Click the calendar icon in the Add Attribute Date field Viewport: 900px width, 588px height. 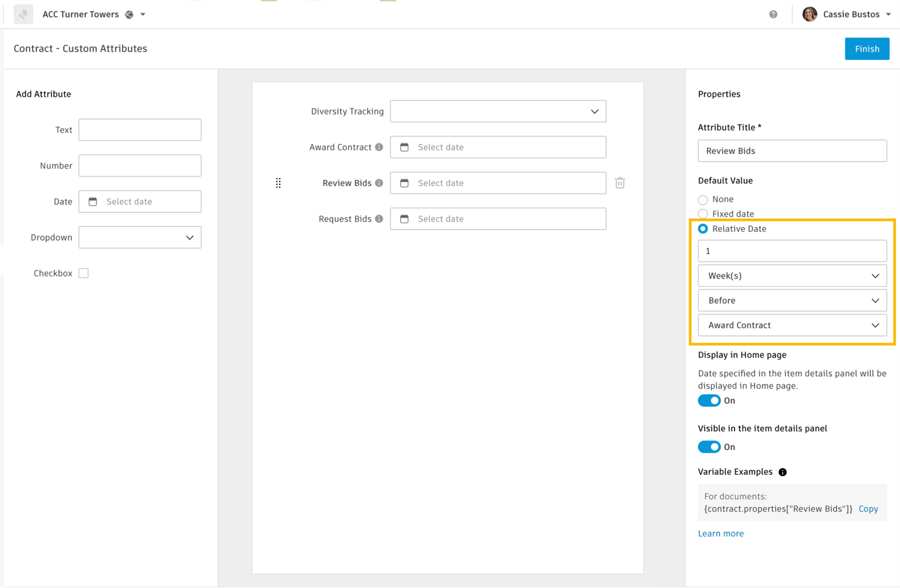tap(93, 202)
